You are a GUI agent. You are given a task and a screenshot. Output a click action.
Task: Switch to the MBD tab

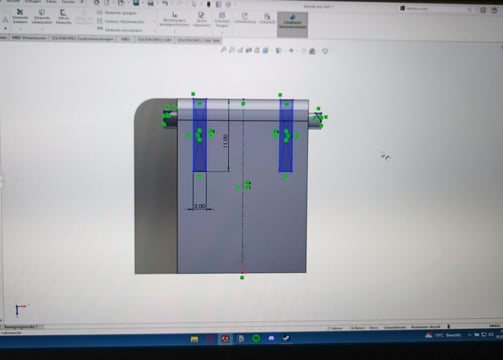[125, 39]
